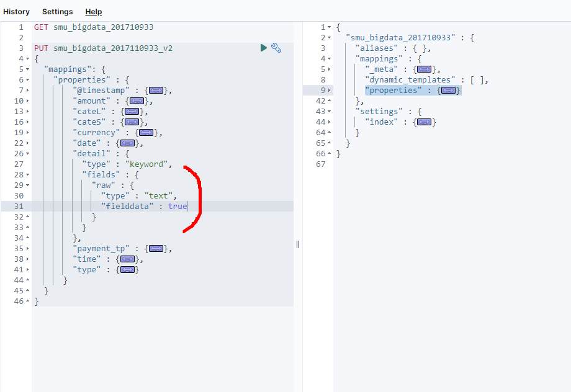571x392 pixels.
Task: Click the "raw" key in editor
Action: click(104, 185)
